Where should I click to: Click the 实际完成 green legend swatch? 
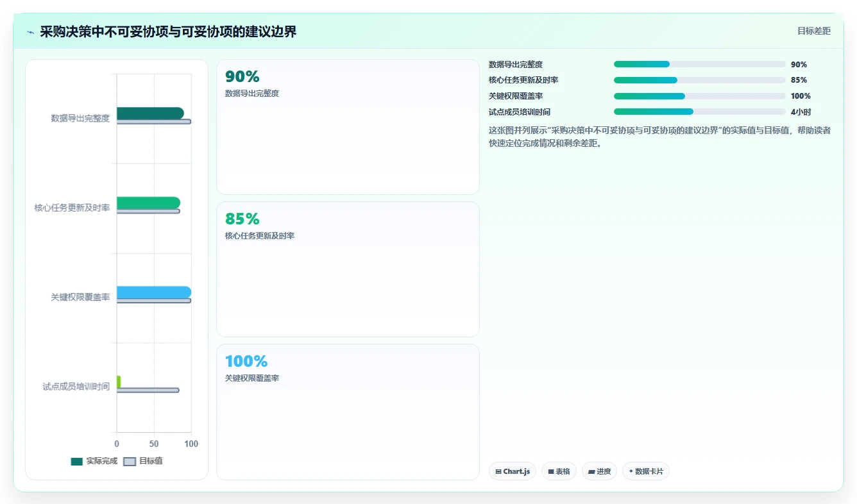[77, 462]
